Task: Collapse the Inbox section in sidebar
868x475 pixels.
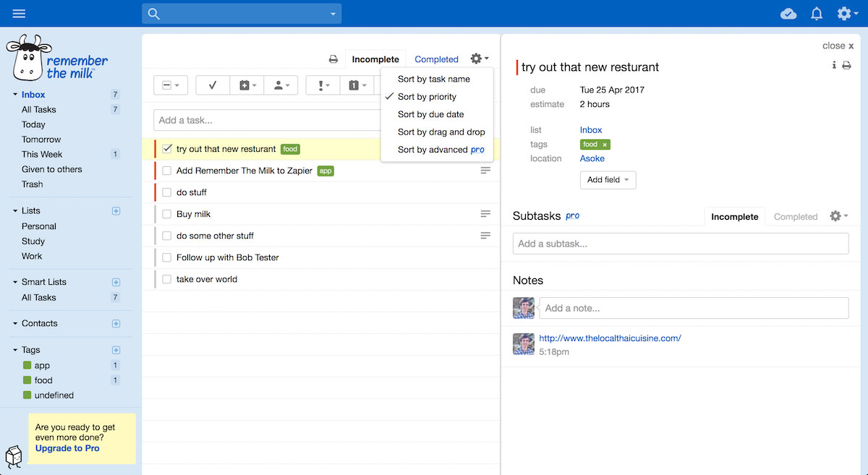Action: (x=14, y=95)
